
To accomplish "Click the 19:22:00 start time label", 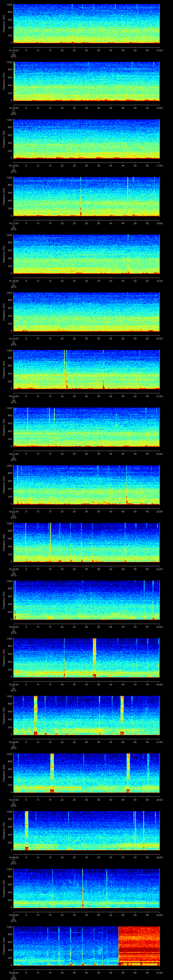I will click(x=14, y=511).
